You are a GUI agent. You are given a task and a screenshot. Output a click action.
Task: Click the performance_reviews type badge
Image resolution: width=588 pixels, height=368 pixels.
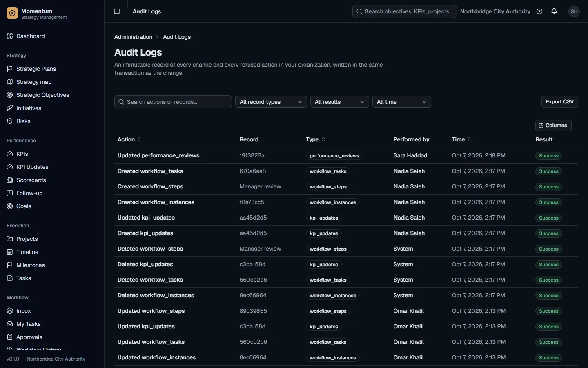[334, 156]
